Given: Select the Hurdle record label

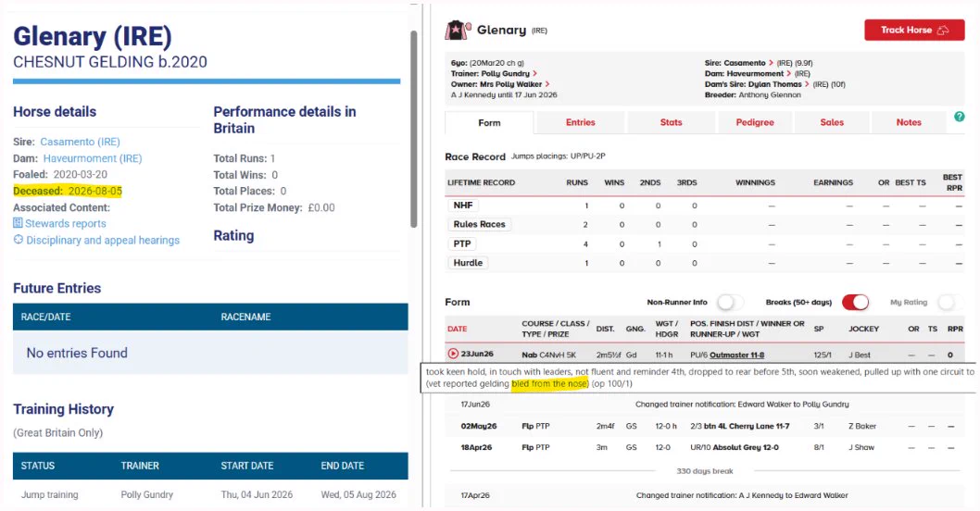Looking at the screenshot, I should [x=468, y=263].
